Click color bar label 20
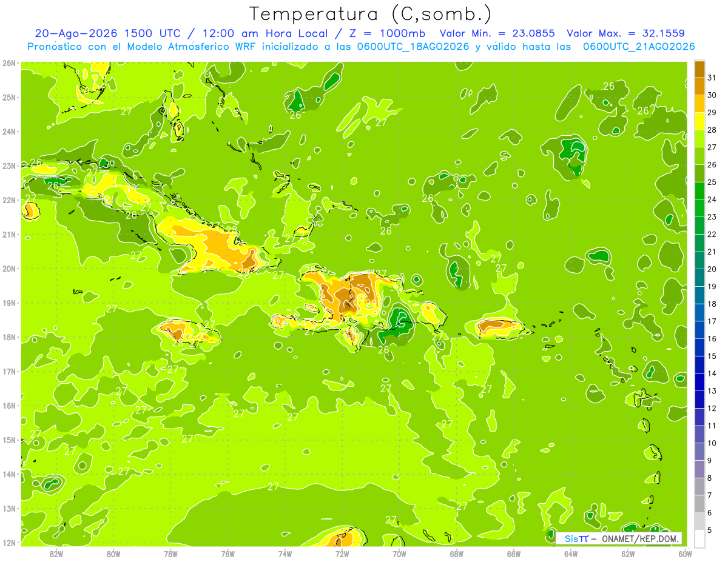Image resolution: width=728 pixels, height=562 pixels. 712,269
